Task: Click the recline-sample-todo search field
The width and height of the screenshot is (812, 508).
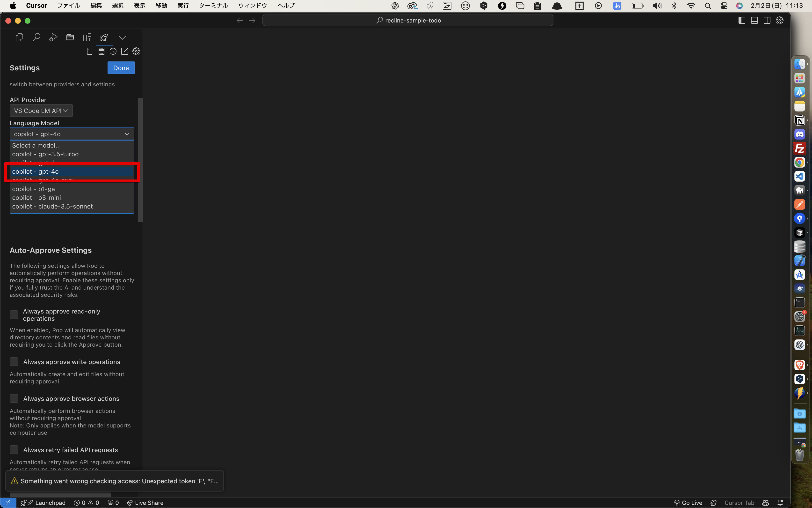Action: coord(408,21)
